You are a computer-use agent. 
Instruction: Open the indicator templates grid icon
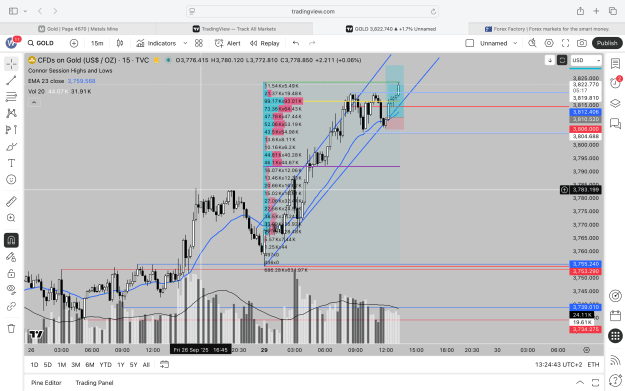pyautogui.click(x=199, y=43)
